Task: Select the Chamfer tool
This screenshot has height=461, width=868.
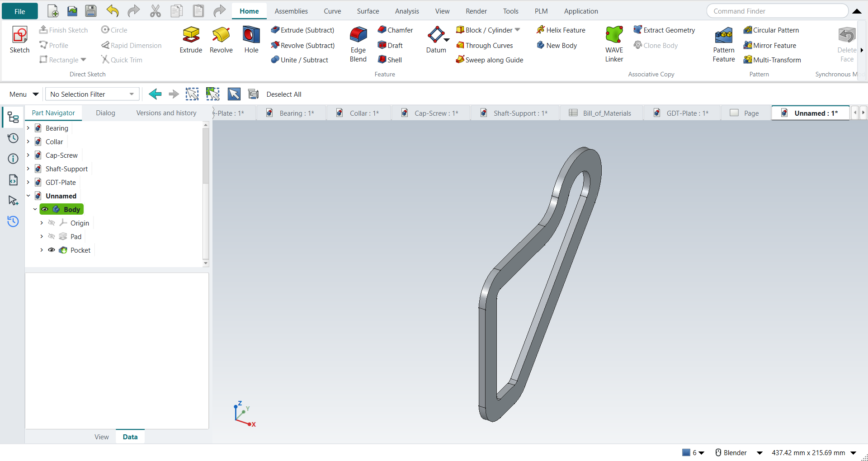Action: [395, 30]
